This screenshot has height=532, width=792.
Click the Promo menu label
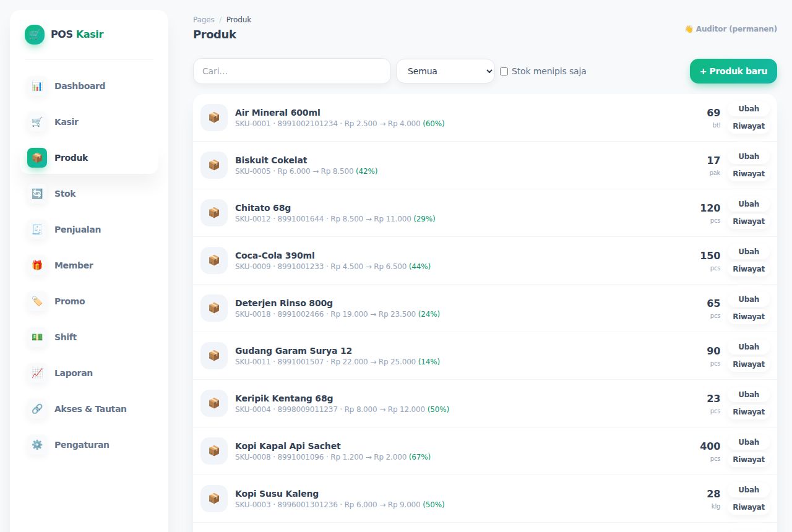(70, 301)
